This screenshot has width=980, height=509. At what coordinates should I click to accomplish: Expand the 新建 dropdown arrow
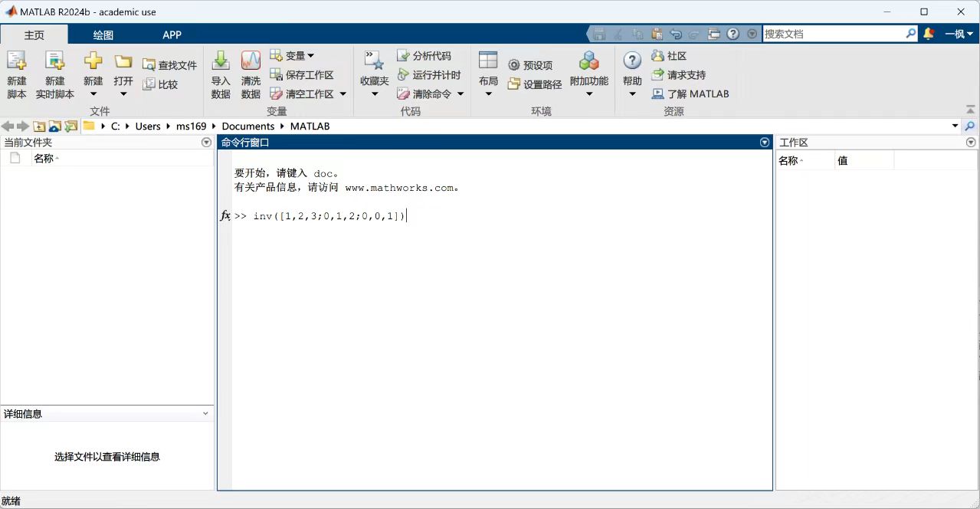93,94
